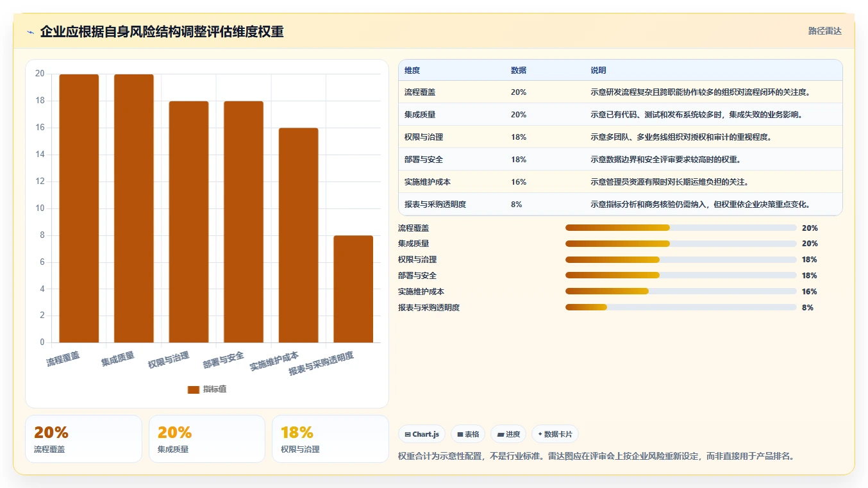Click the 路径雷达 label in header

pyautogui.click(x=824, y=31)
